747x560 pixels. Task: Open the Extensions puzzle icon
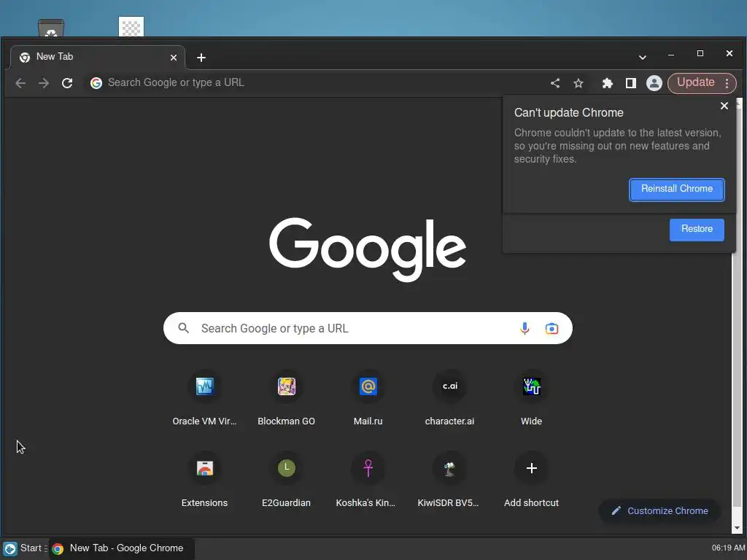click(x=607, y=83)
